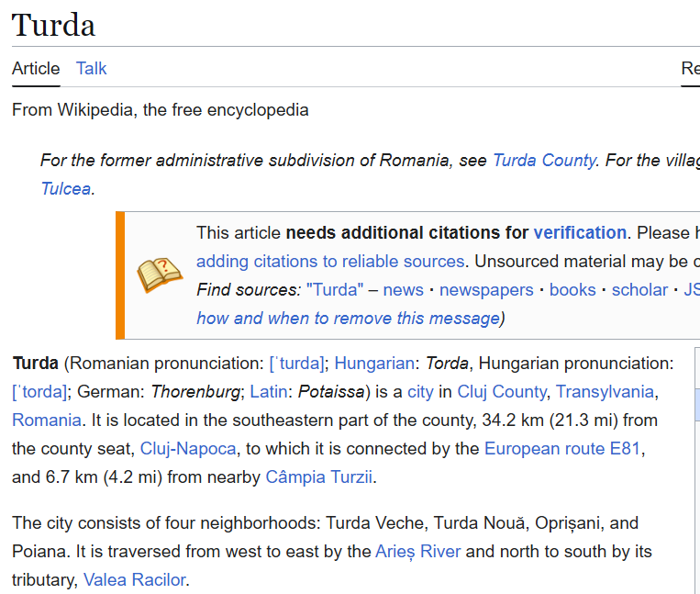Screen dimensions: 700x594
Task: Select the Article tab
Action: 36,69
